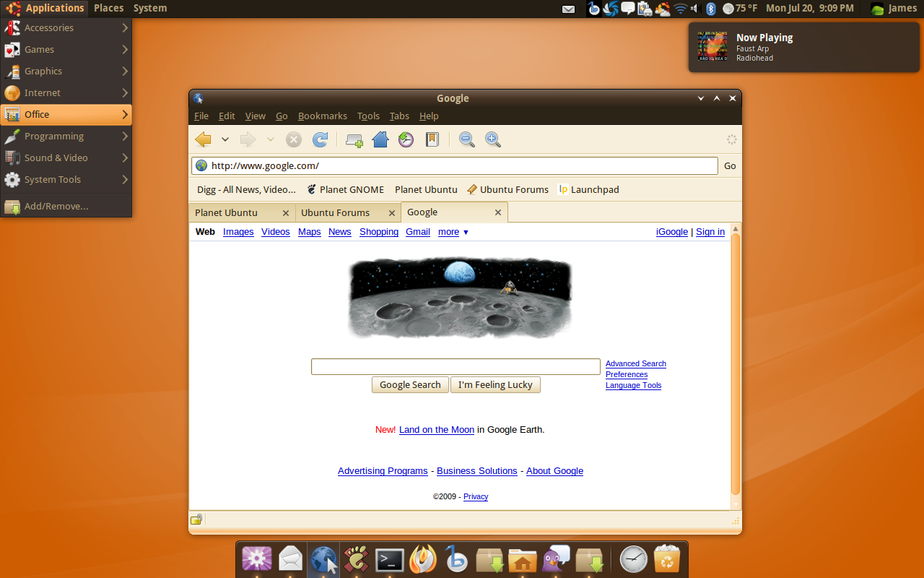
Task: Open the Programming menu category
Action: [66, 136]
